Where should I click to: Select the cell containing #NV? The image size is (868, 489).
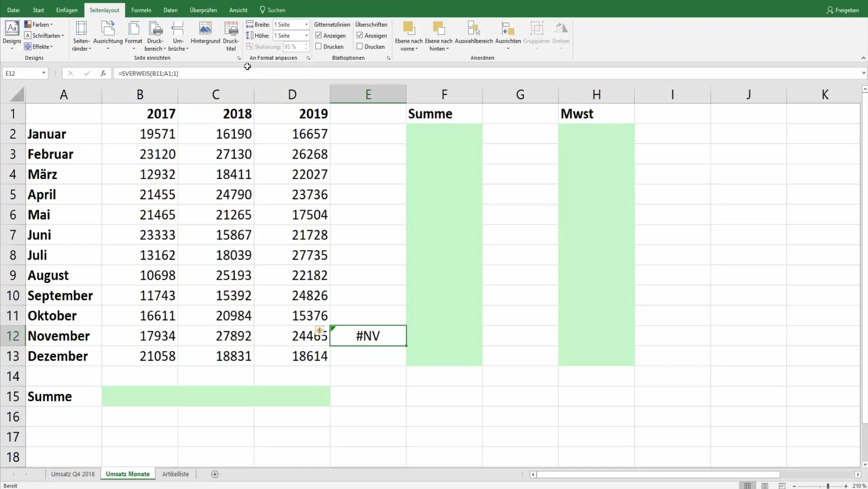click(x=368, y=336)
